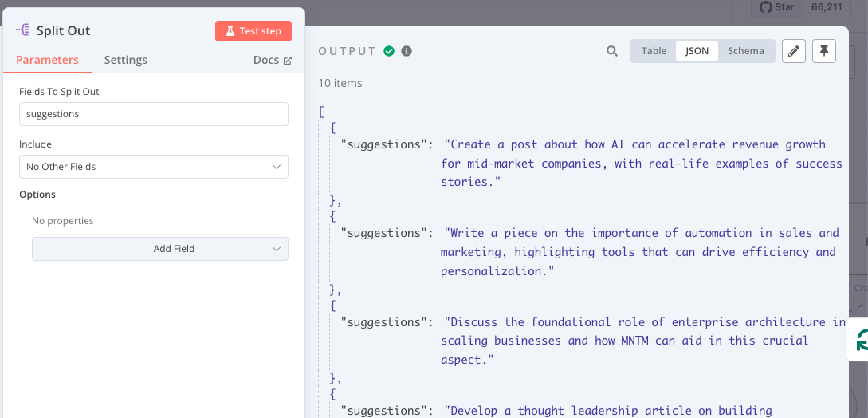
Task: Click the GitHub Star button
Action: (777, 7)
